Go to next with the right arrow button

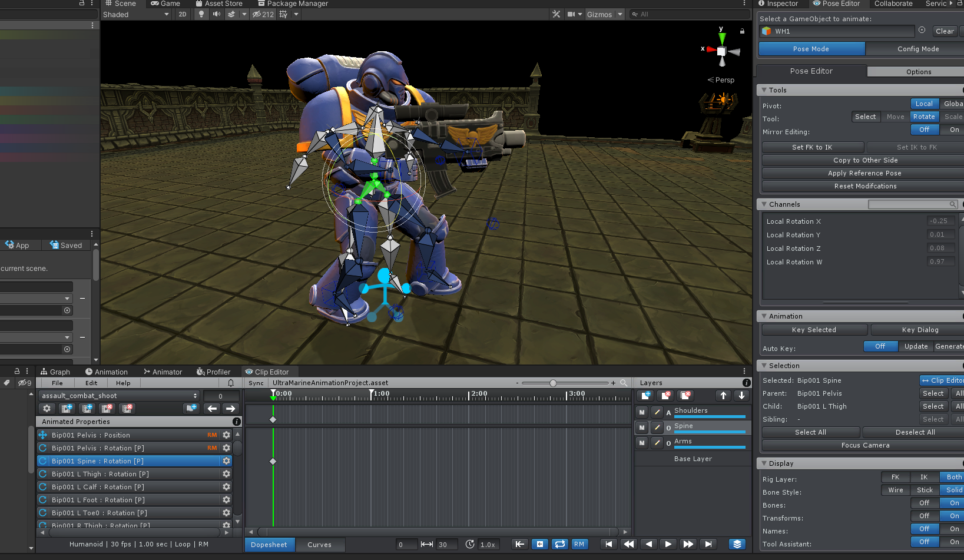(230, 409)
